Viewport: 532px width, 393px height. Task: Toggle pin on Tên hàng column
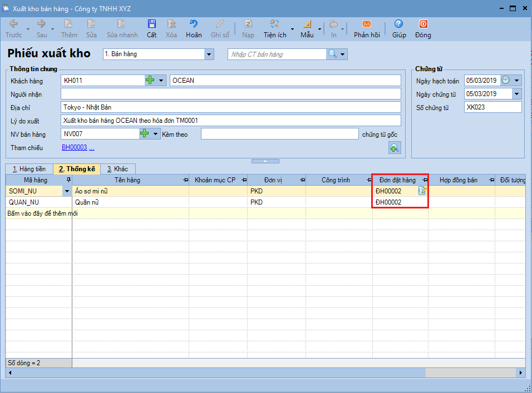pos(185,180)
